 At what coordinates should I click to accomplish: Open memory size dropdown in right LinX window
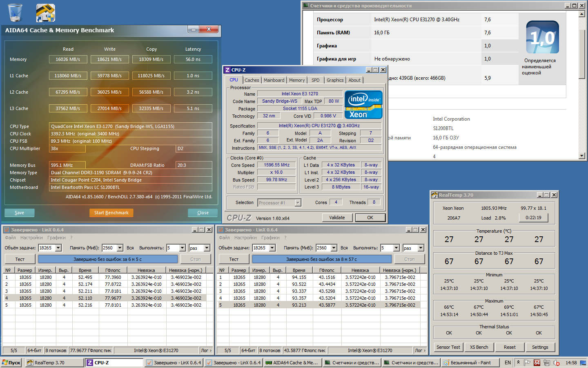[334, 248]
